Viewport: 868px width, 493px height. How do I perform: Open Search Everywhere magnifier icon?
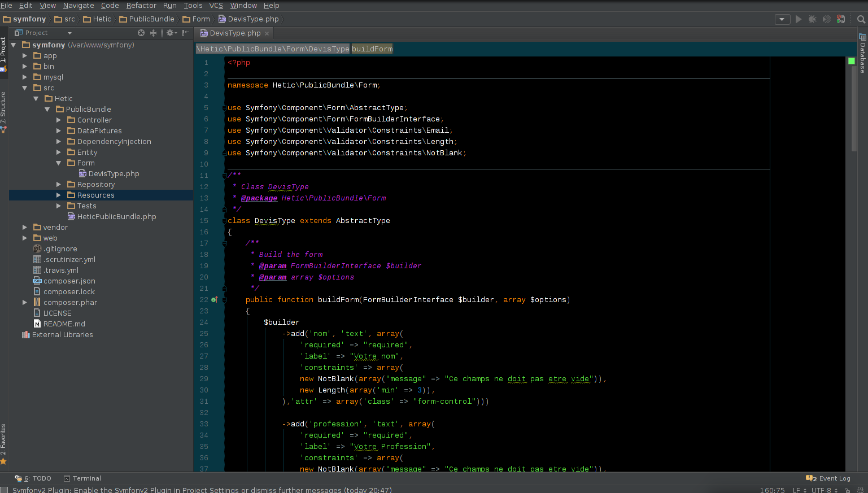coord(861,19)
